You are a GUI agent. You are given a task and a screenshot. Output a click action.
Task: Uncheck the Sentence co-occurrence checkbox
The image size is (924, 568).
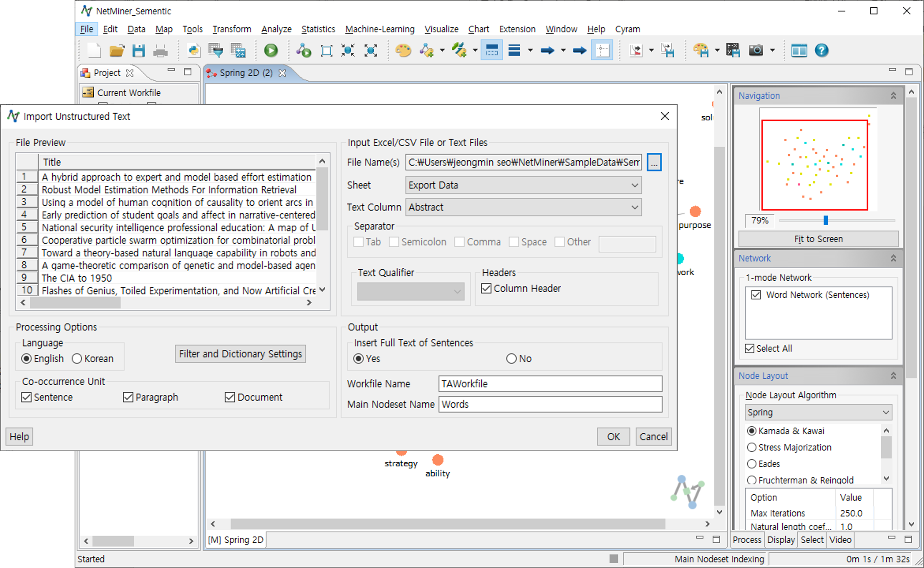coord(26,397)
